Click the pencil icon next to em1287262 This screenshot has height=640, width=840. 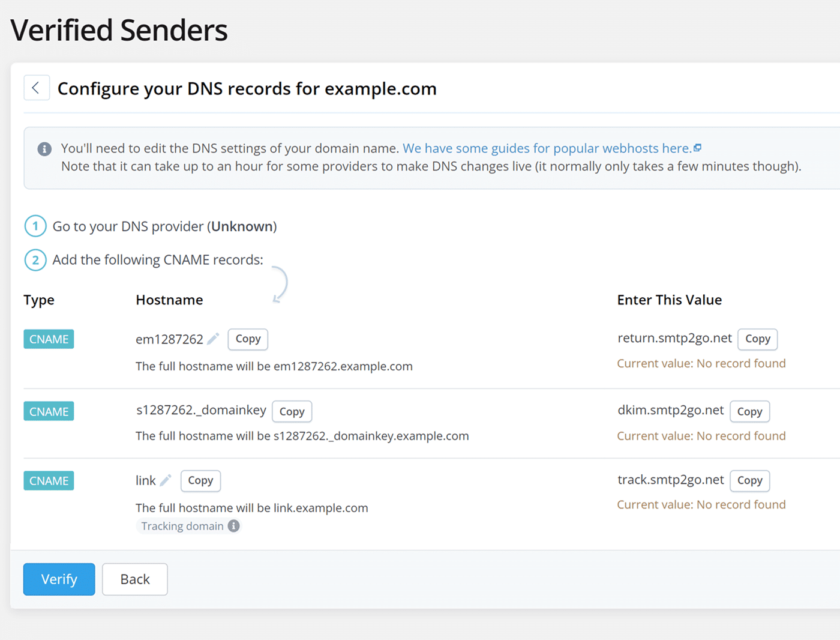tap(213, 338)
